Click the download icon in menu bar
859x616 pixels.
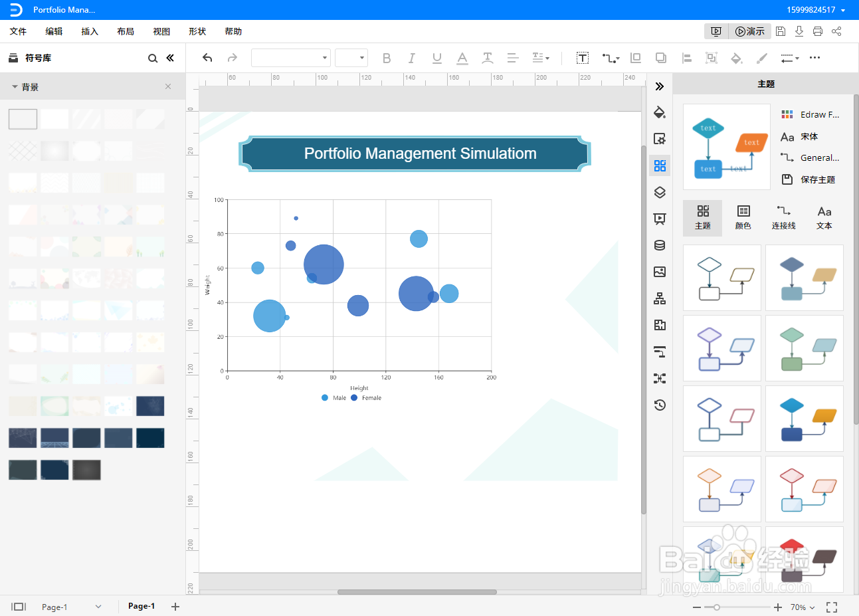tap(799, 31)
